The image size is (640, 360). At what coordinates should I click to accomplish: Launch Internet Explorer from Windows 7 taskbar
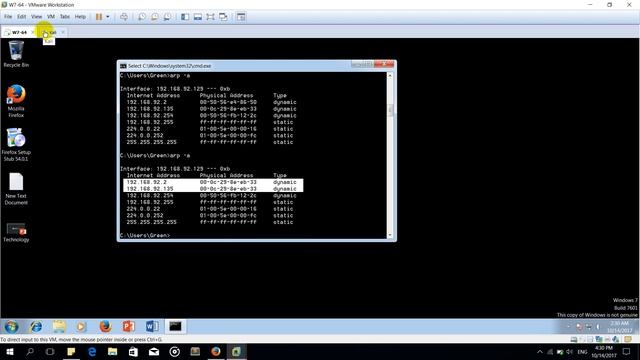pos(36,327)
